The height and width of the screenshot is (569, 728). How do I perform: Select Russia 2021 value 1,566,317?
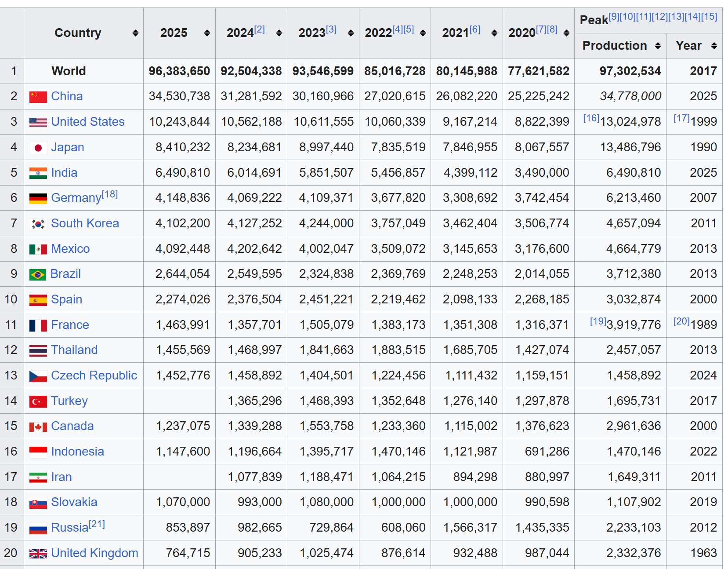coord(470,528)
